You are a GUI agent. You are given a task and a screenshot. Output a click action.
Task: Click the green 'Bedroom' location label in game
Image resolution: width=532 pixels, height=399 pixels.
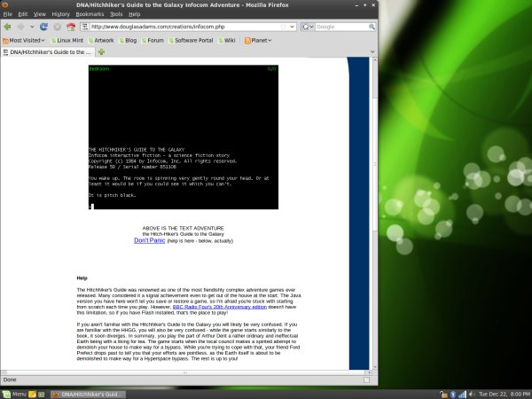[99, 69]
